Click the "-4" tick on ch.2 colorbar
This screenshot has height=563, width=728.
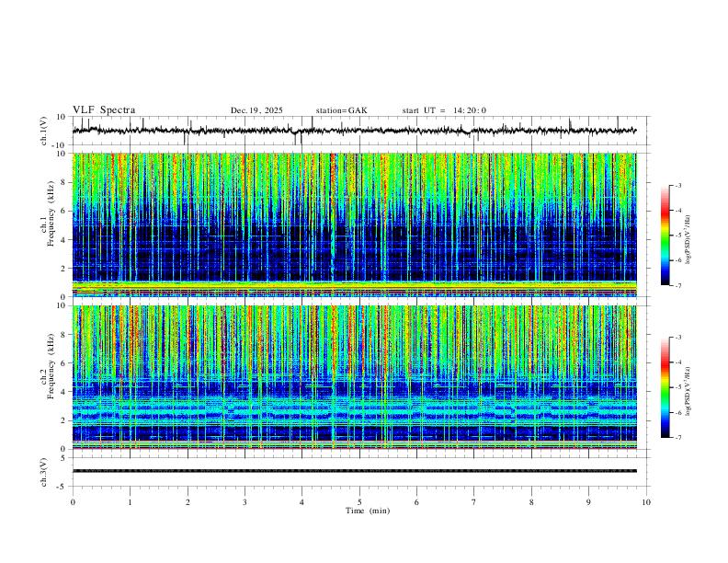678,362
